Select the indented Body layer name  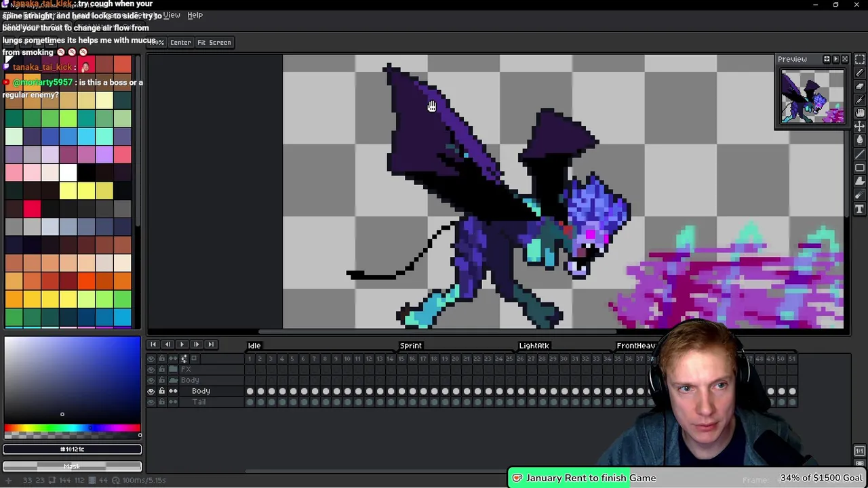pos(201,391)
